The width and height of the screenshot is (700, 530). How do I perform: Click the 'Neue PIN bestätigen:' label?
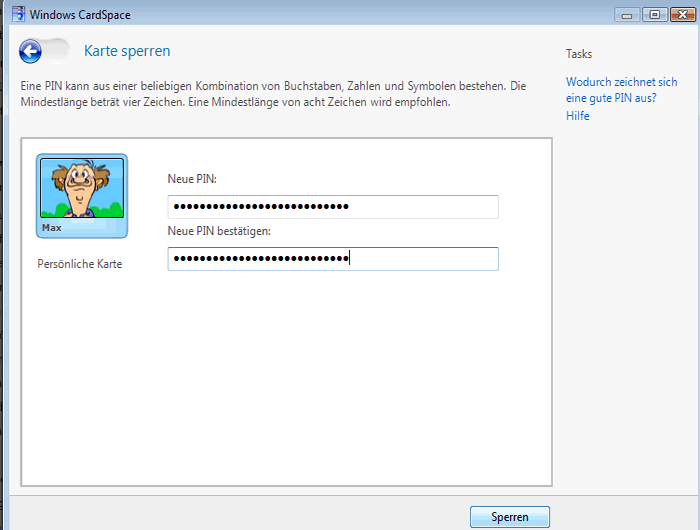click(219, 231)
